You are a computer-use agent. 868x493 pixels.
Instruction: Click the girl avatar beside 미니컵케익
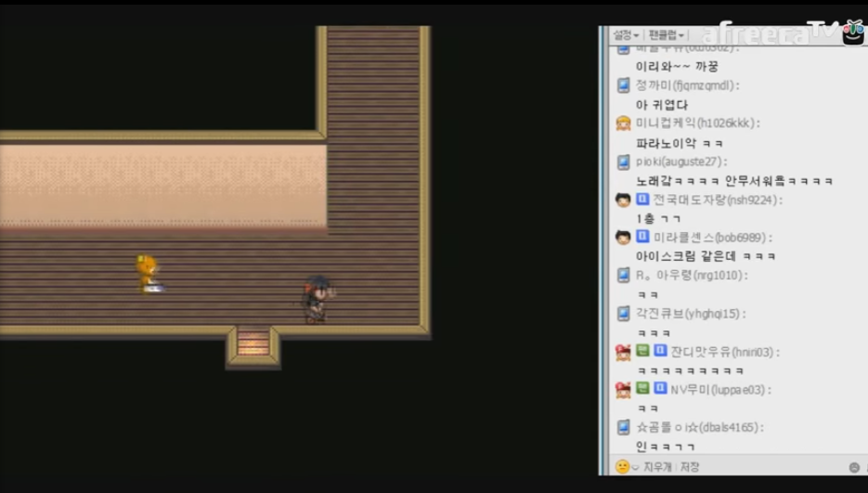[x=623, y=123]
